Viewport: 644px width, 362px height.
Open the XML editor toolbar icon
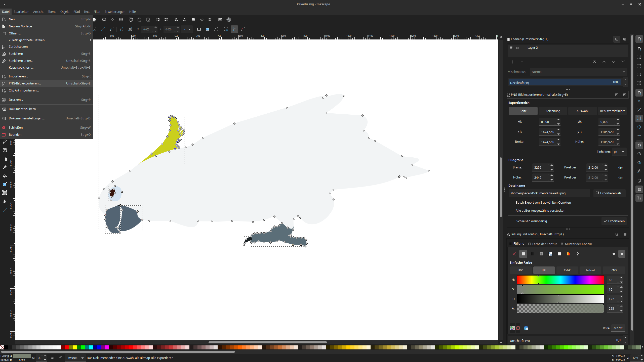[x=202, y=20]
